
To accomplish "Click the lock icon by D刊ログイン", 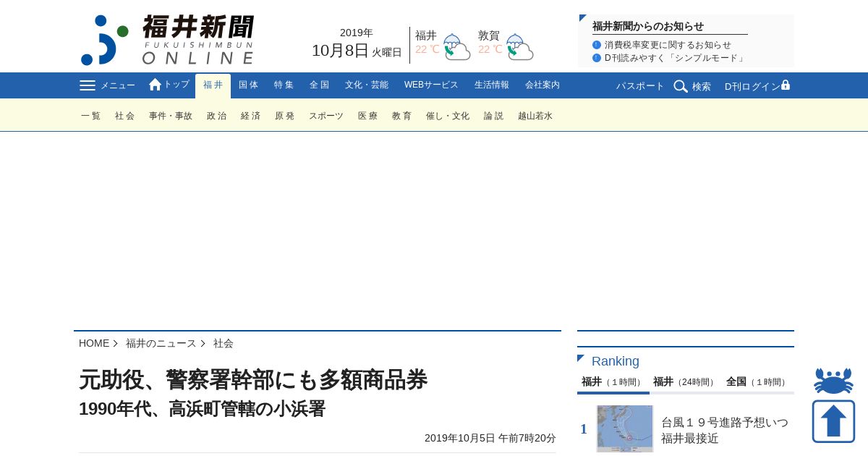I will (786, 85).
